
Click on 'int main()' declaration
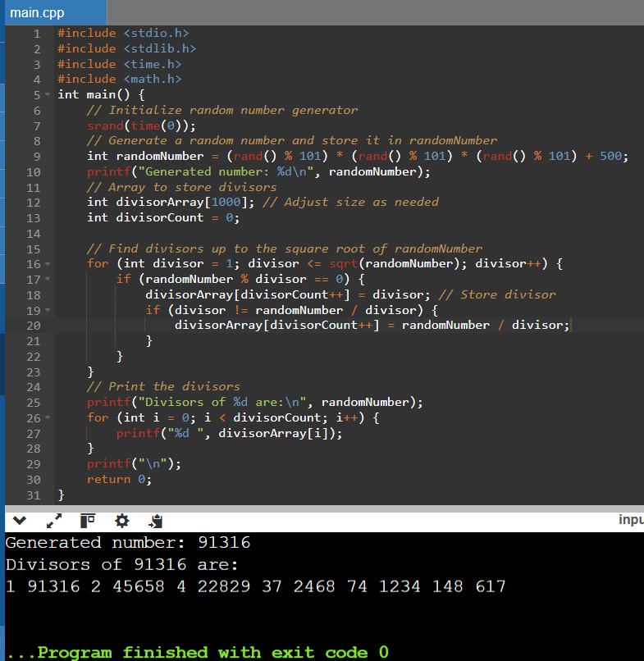click(x=94, y=94)
